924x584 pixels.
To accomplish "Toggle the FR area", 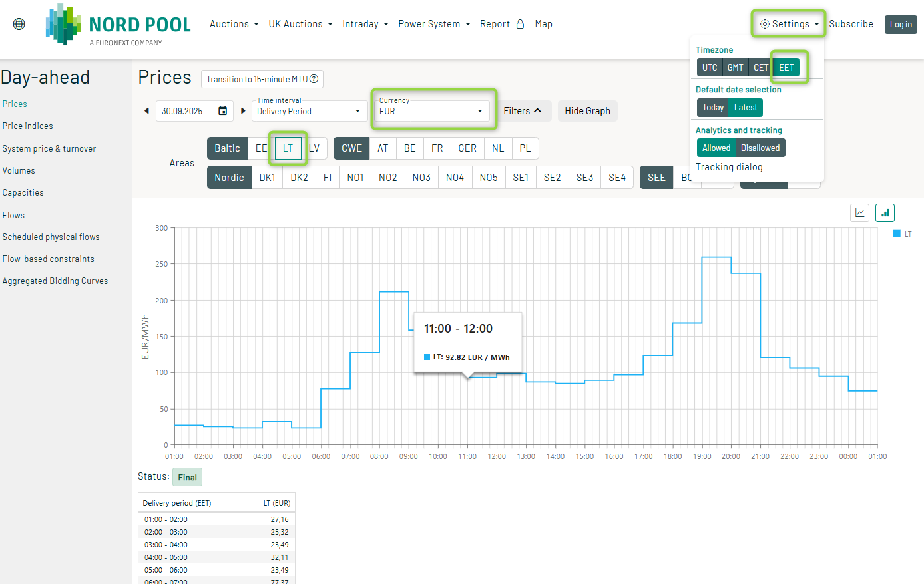I will click(437, 148).
